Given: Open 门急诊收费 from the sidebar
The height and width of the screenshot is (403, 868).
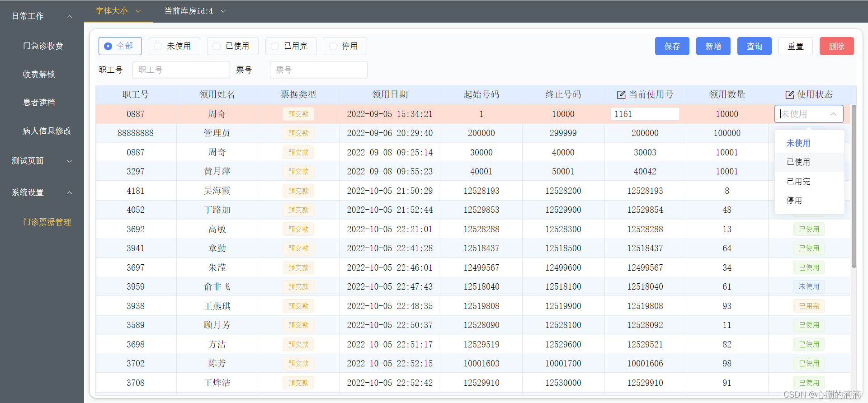Looking at the screenshot, I should (43, 46).
